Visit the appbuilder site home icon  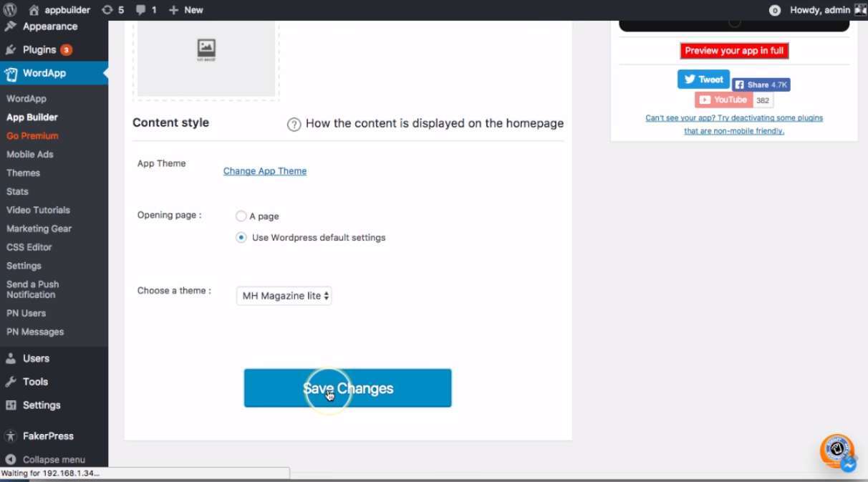click(x=34, y=10)
